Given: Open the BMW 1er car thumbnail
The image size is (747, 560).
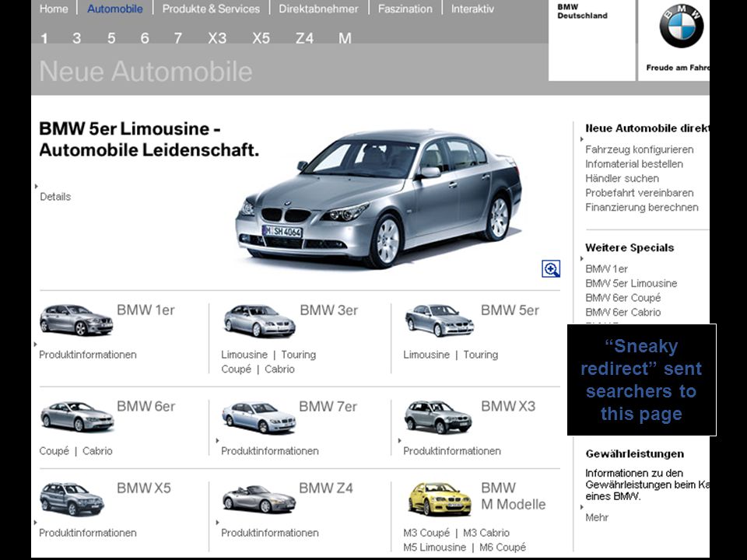Looking at the screenshot, I should coord(76,320).
